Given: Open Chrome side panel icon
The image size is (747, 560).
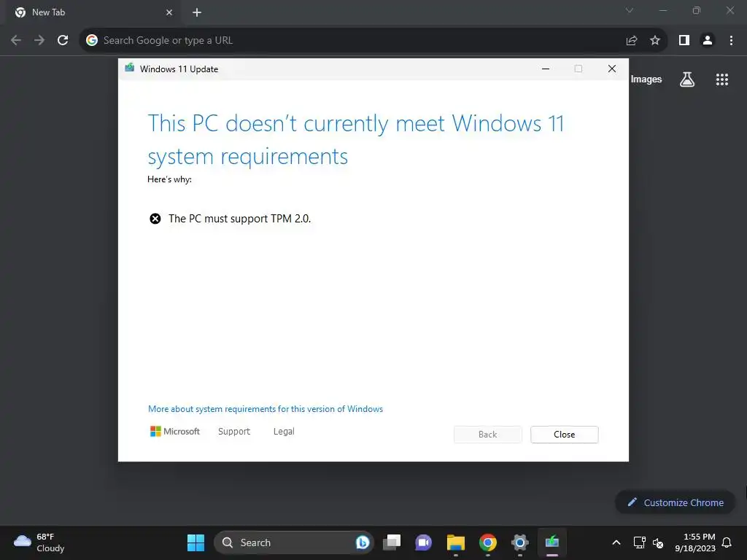Looking at the screenshot, I should (x=684, y=41).
